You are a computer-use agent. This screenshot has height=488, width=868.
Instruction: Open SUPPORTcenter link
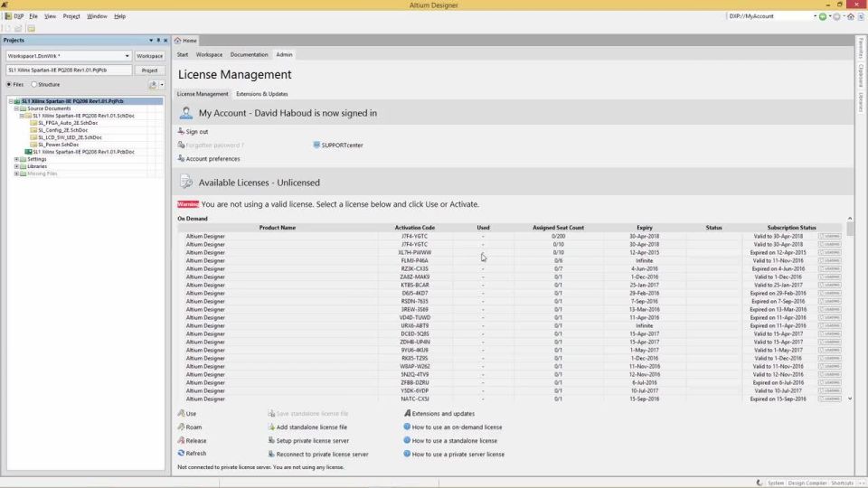pyautogui.click(x=337, y=145)
